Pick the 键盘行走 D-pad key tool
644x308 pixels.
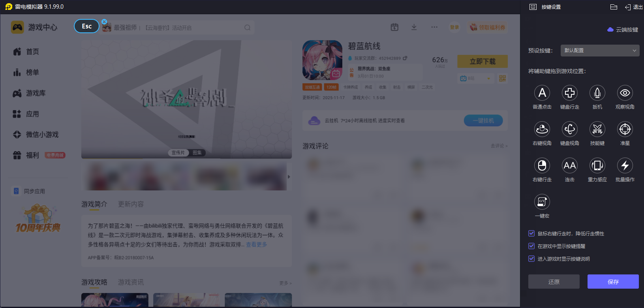tap(570, 93)
